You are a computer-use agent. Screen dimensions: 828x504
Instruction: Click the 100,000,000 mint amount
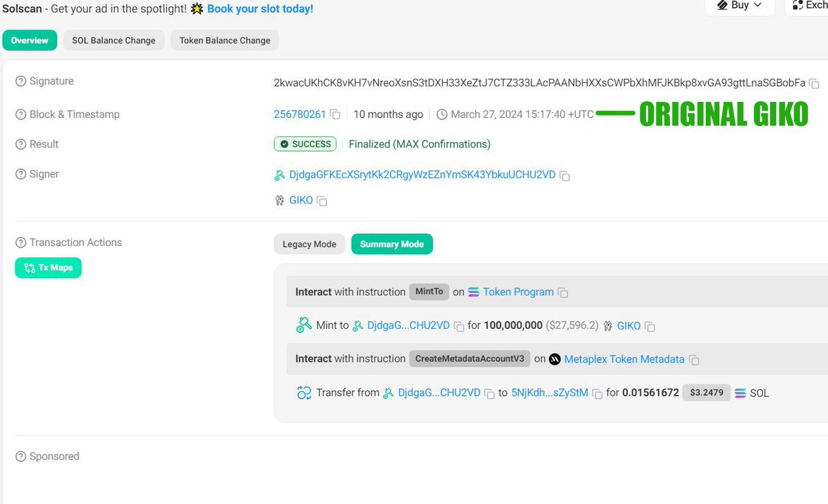click(x=513, y=325)
